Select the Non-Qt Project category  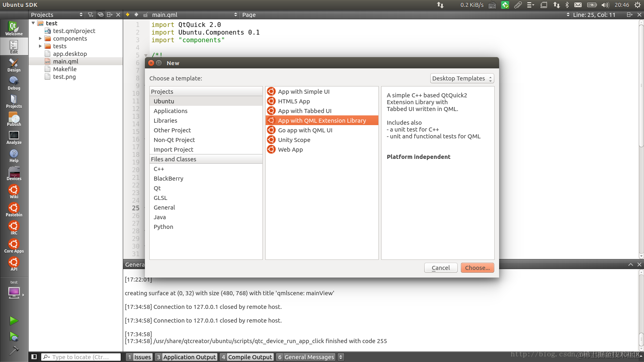tap(206, 140)
